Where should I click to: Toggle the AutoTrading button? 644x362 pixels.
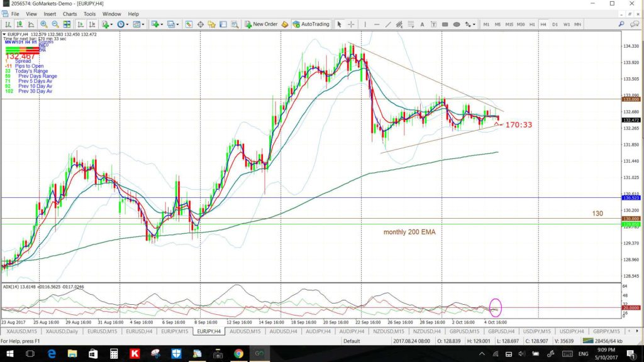coord(311,25)
